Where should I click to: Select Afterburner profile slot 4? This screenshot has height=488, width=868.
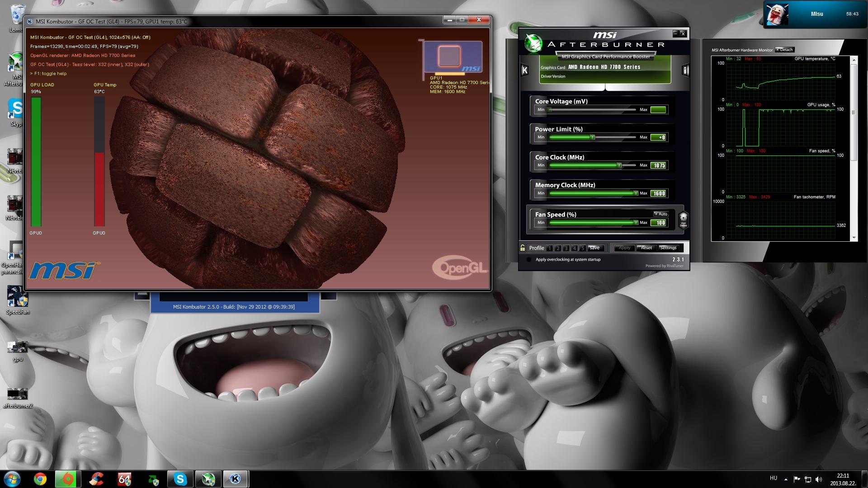tap(574, 248)
